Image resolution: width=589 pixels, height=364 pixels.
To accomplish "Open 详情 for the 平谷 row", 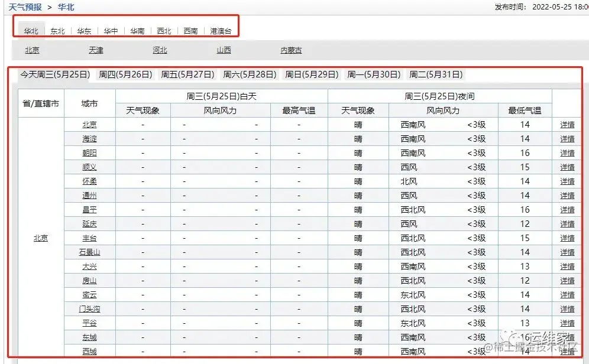I will click(x=567, y=323).
